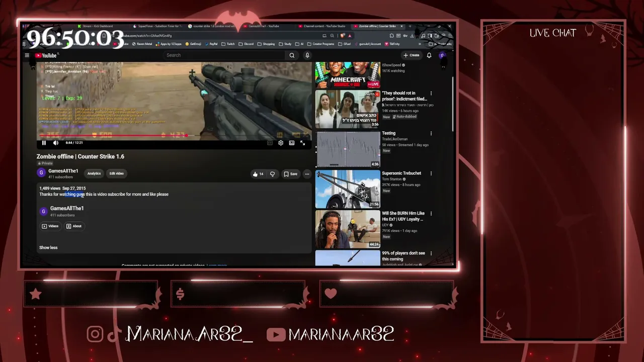Switch to the GamesAllThe1 - YouTube tab

coord(263,26)
